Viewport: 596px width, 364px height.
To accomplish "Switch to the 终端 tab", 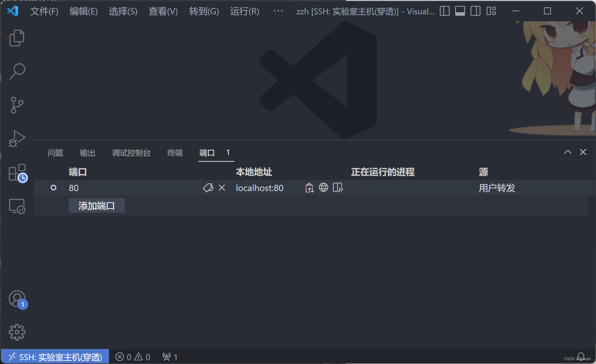I will (x=175, y=153).
